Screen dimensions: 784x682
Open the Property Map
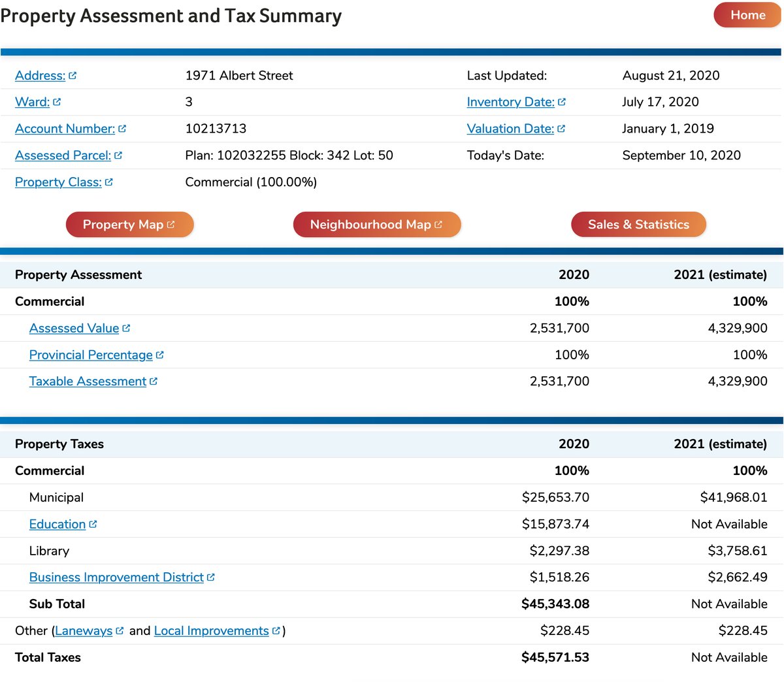129,224
